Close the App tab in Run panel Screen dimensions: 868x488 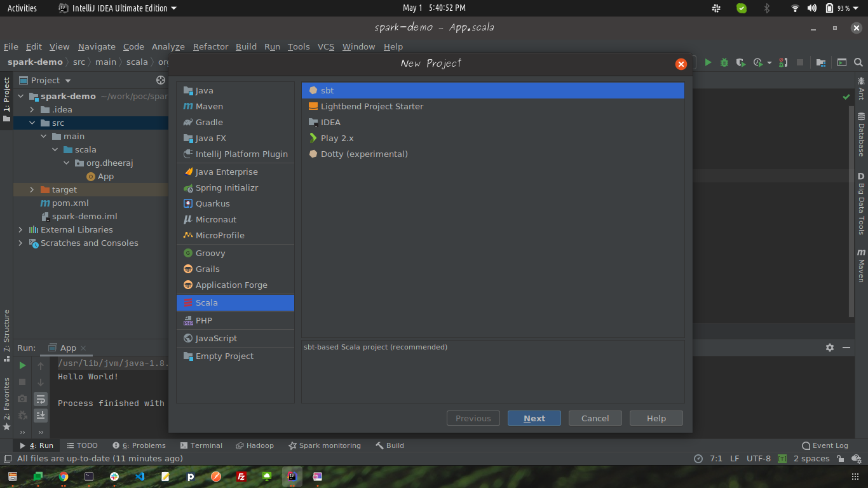tap(83, 348)
